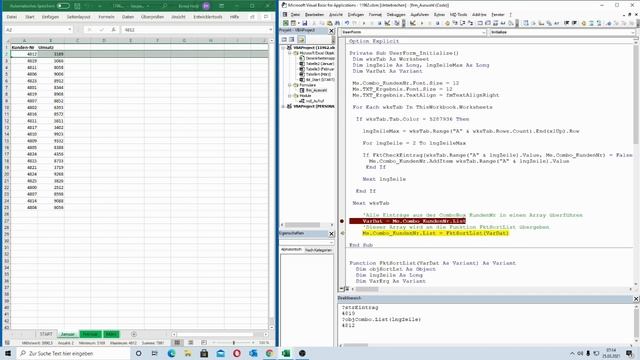Open the Formeln ribbon tab in Excel
This screenshot has width=640, height=360.
click(107, 17)
